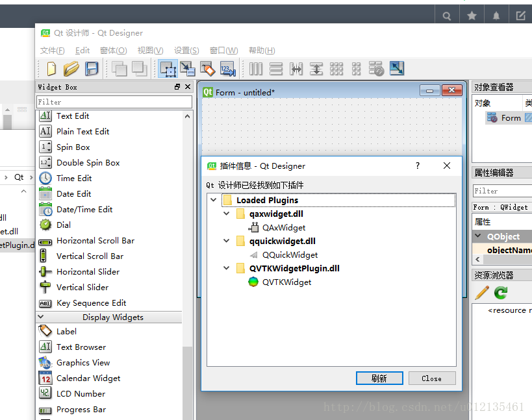
Task: Click the compose edit icon at top
Action: click(520, 16)
